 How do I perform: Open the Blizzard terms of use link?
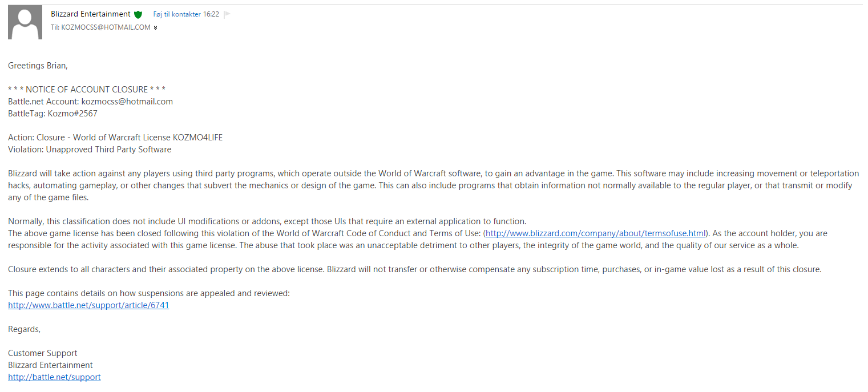pyautogui.click(x=595, y=233)
